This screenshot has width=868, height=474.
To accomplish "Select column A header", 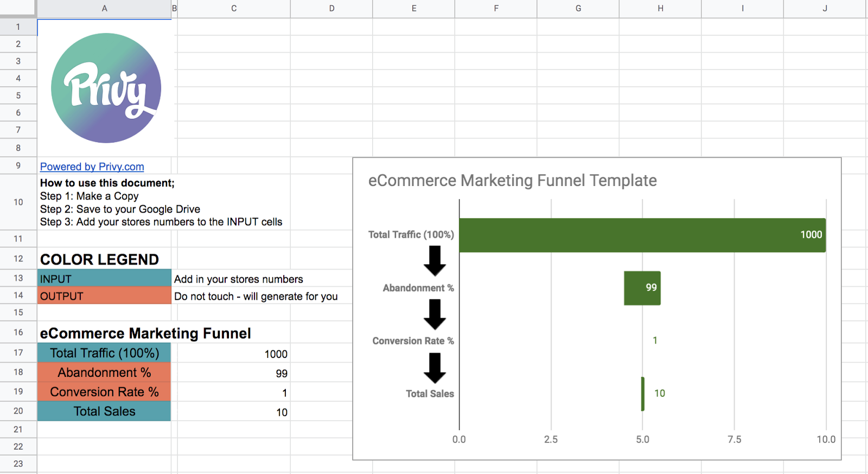I will (104, 8).
